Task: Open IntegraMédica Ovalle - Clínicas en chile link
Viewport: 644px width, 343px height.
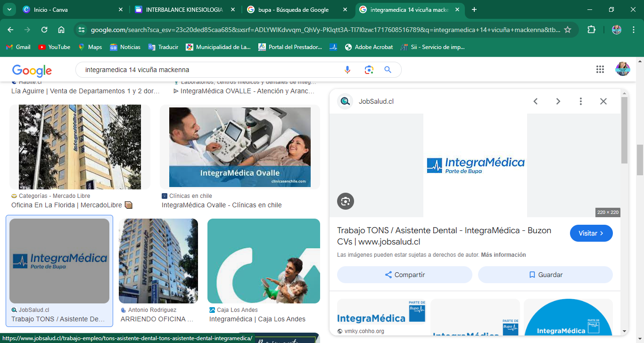Action: [222, 205]
